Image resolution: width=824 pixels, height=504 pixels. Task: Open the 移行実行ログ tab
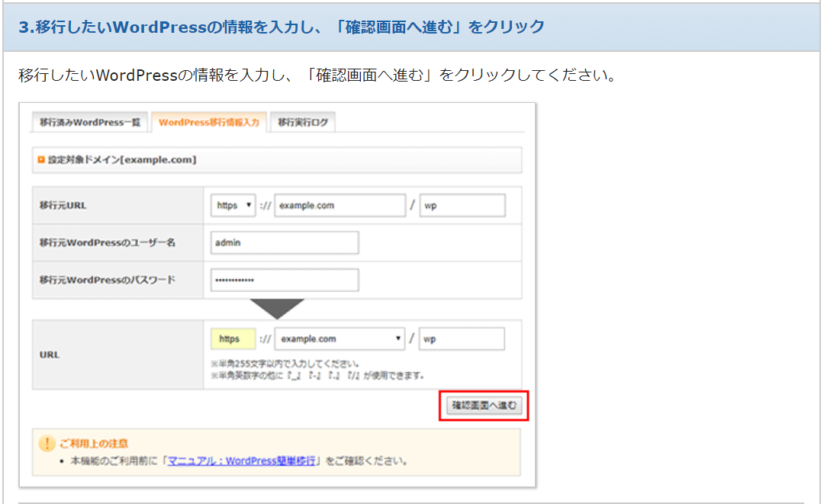coord(302,122)
